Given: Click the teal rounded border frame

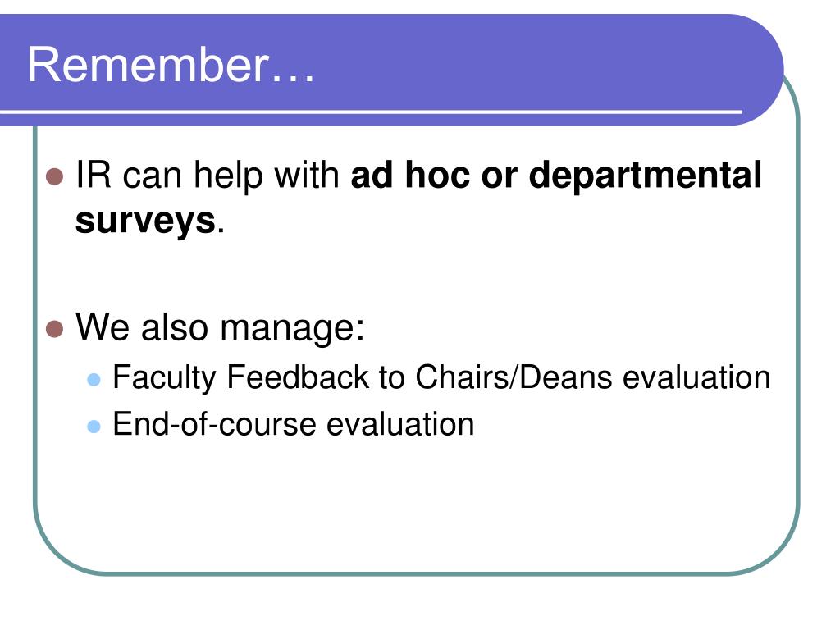Looking at the screenshot, I should point(35,348).
